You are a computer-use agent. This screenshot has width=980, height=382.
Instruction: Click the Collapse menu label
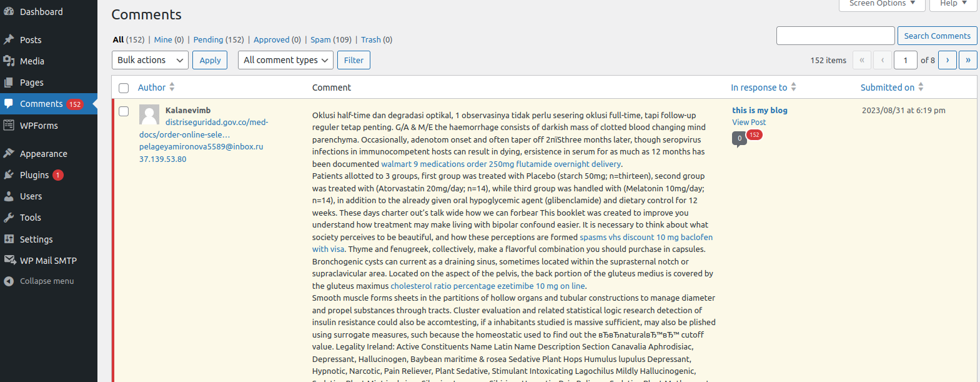pos(47,281)
